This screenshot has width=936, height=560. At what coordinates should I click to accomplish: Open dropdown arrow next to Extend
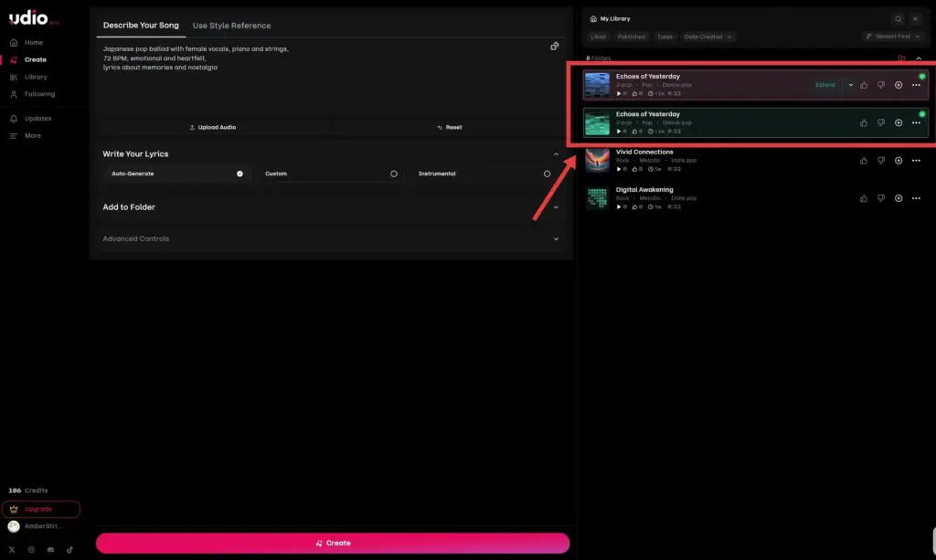click(x=851, y=85)
